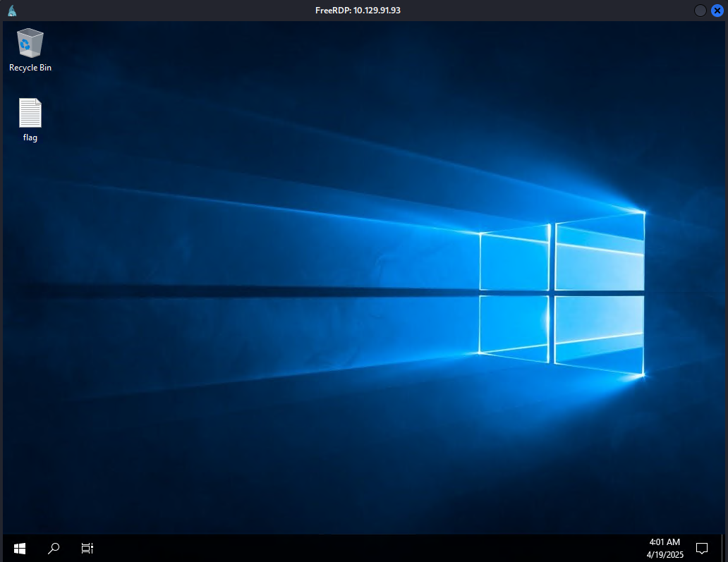Click the wallpaper Windows logo's top-left pane

point(514,259)
